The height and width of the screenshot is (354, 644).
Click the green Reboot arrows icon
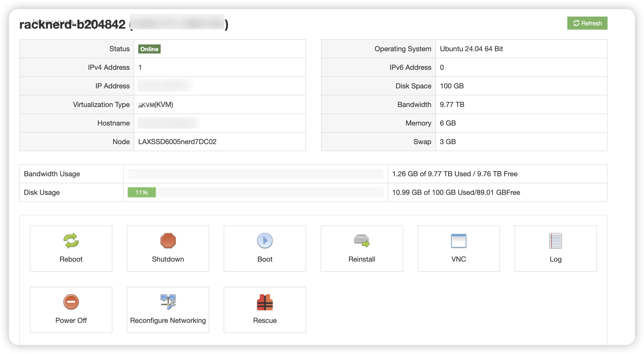pos(71,241)
